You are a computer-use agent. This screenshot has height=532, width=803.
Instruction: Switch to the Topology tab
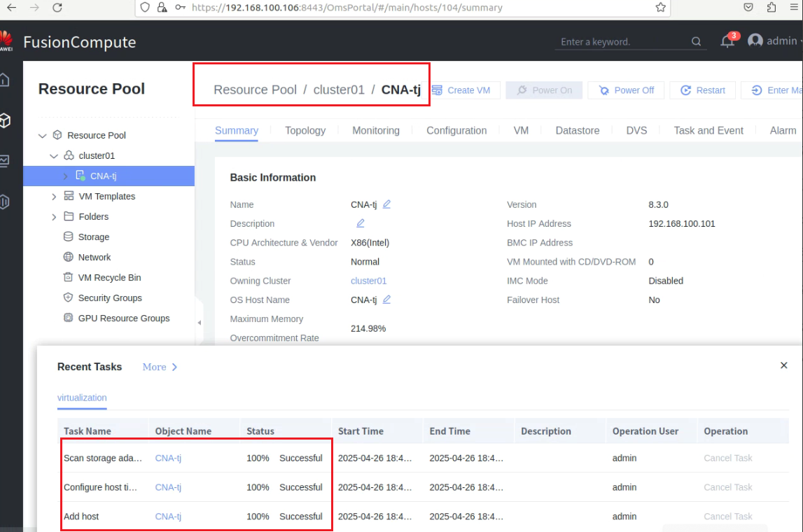point(305,131)
